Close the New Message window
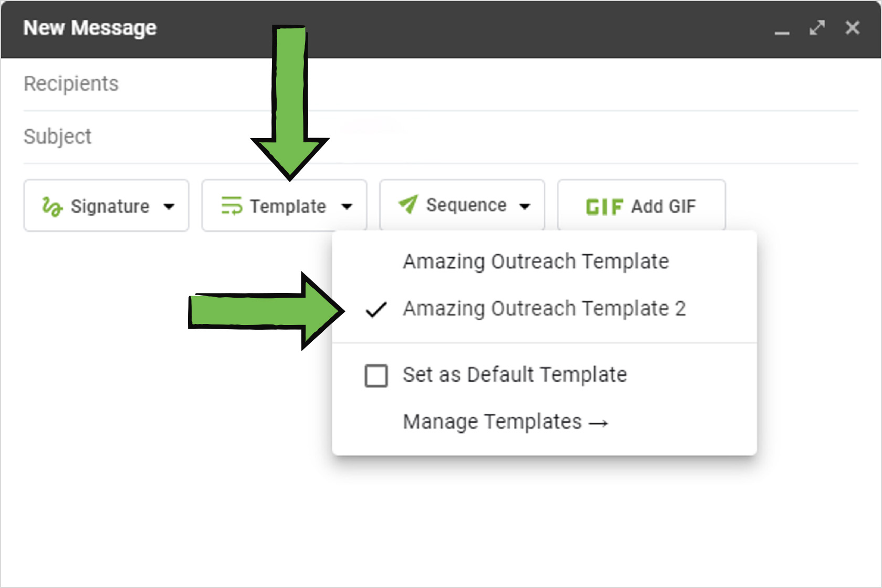 [x=852, y=28]
